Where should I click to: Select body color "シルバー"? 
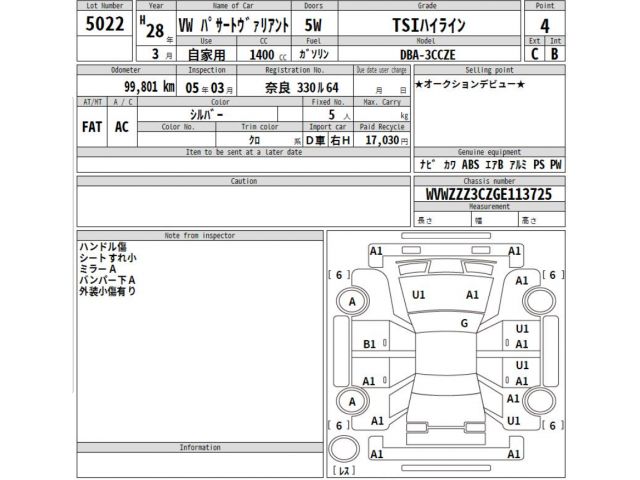(207, 115)
